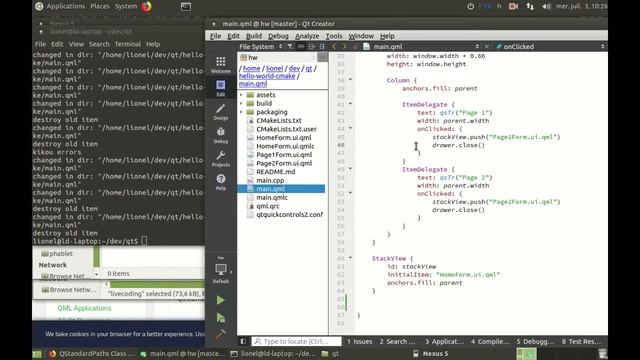Click the screen recorder tray icon

[x=513, y=6]
